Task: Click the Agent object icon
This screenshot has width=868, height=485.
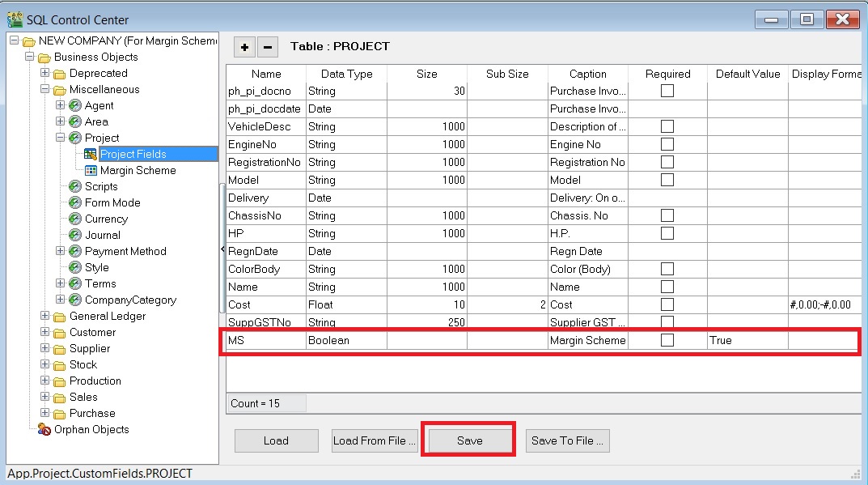Action: (x=75, y=105)
